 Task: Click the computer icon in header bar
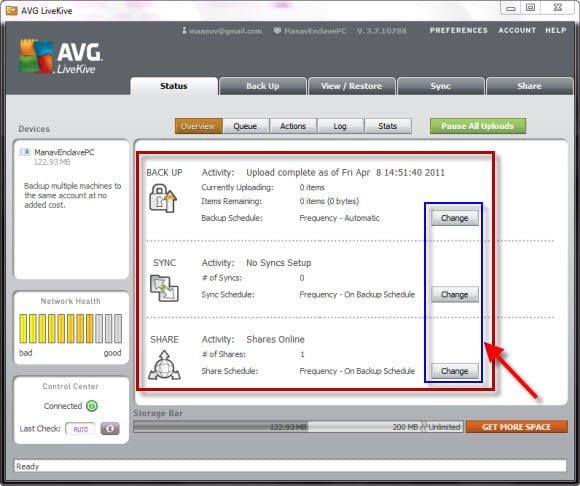click(277, 31)
